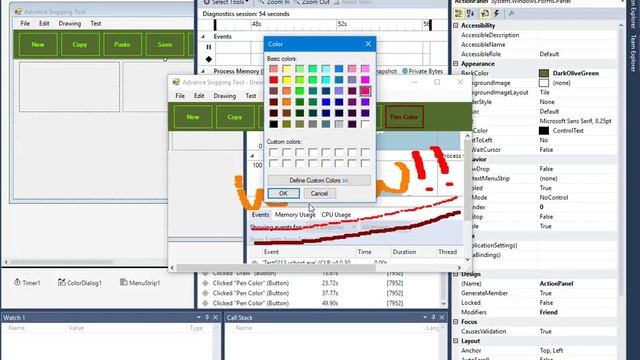Confirm the color with OK button

click(283, 193)
